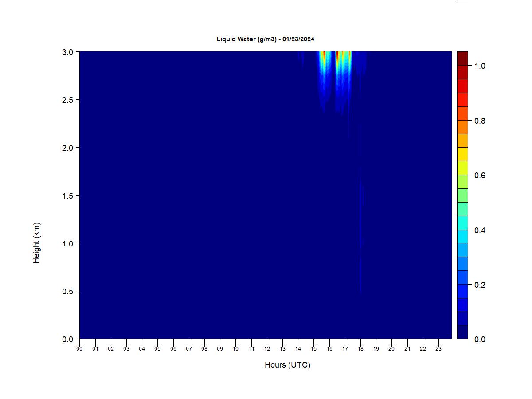Click hour label 00 on the time axis
The image size is (532, 399).
coord(79,349)
